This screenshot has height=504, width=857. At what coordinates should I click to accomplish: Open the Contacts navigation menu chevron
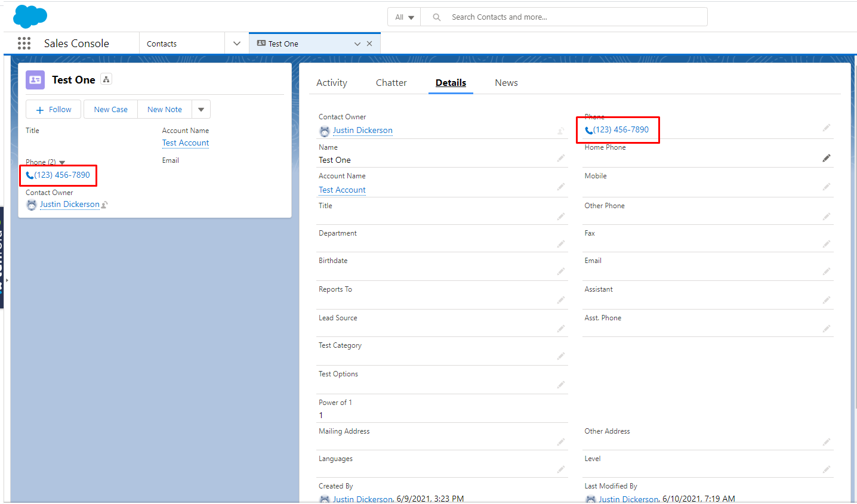pyautogui.click(x=237, y=44)
